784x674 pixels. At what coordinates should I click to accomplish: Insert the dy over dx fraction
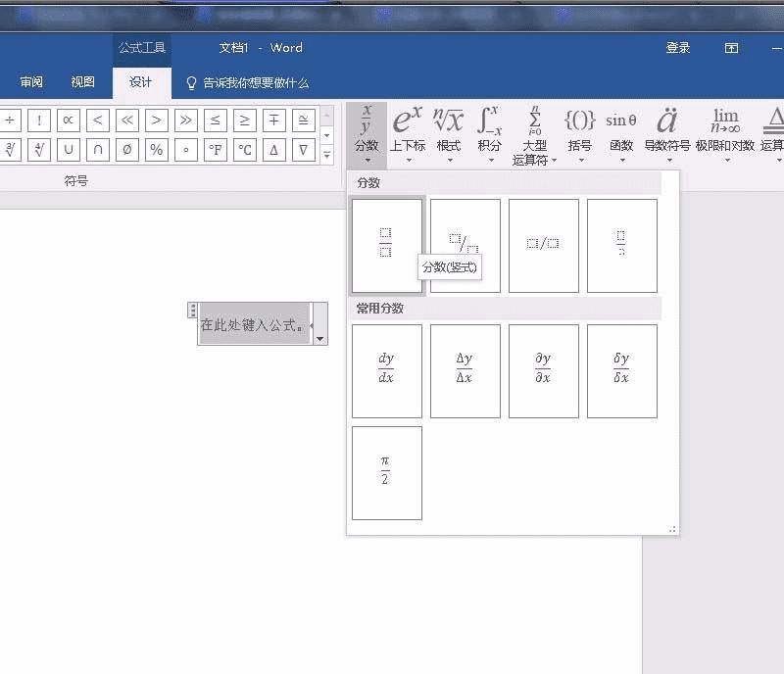pos(386,371)
